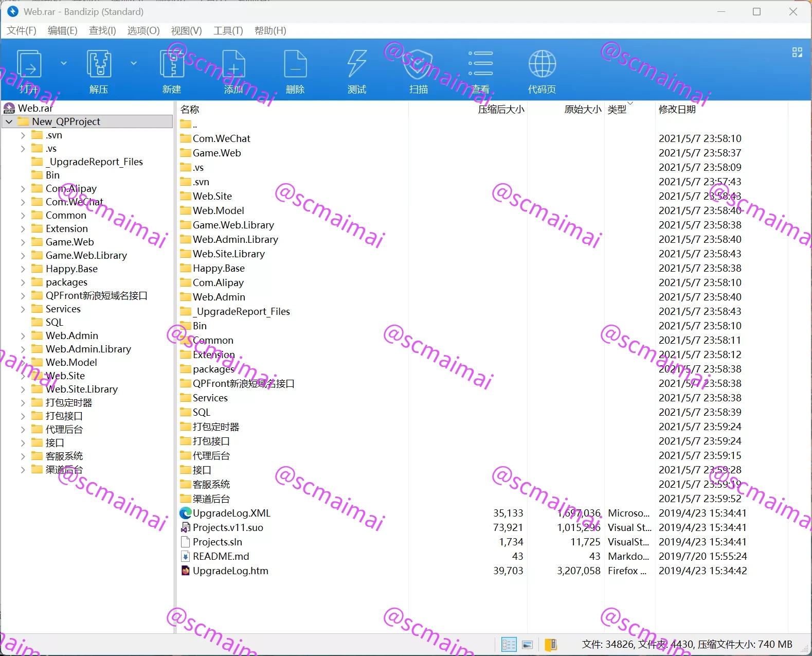Select Web.Model folder in the file list

click(219, 210)
